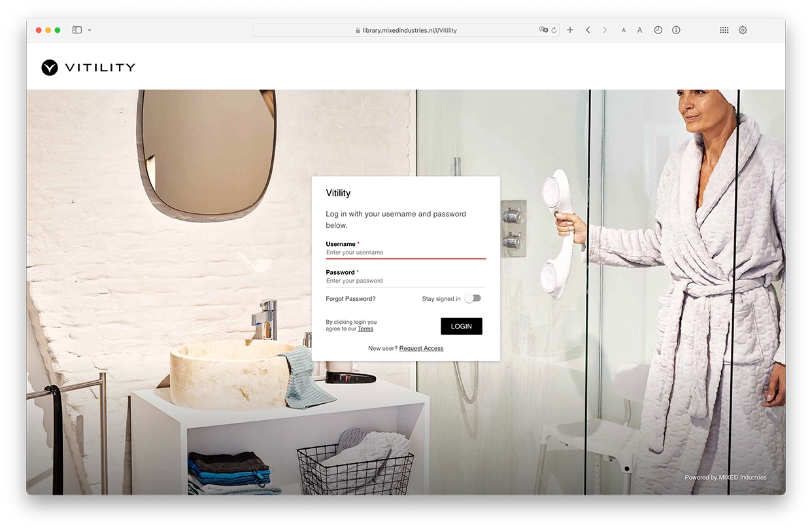Open the tab overview grid icon
The height and width of the screenshot is (530, 812).
pos(724,30)
